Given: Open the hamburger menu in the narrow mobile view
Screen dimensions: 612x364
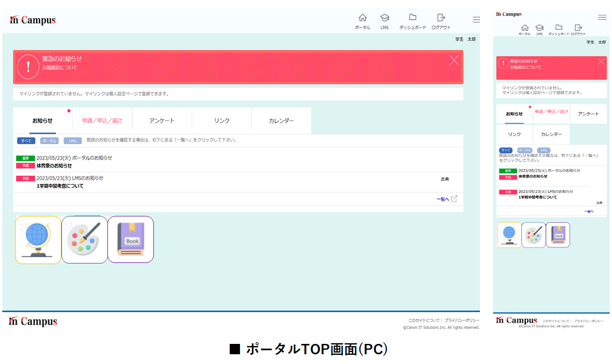Looking at the screenshot, I should point(602,17).
